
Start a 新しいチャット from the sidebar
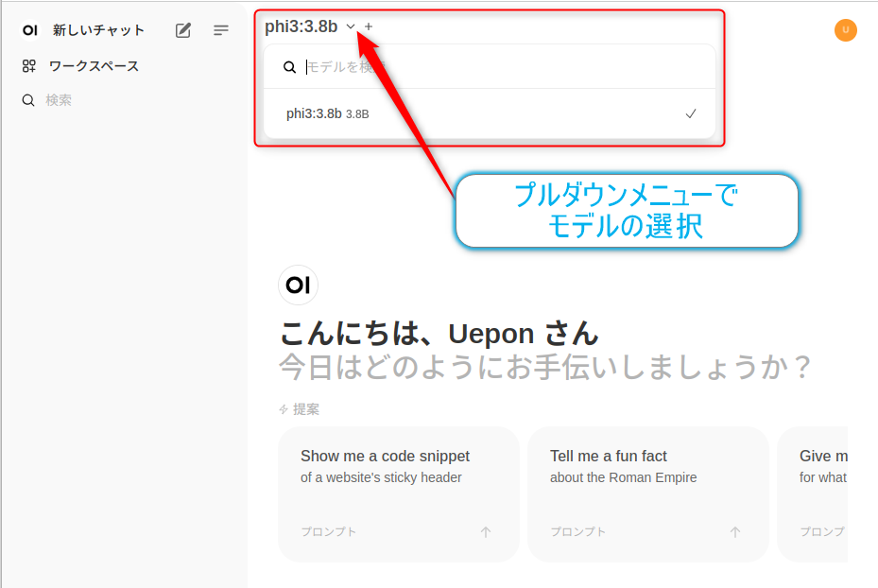[x=98, y=30]
